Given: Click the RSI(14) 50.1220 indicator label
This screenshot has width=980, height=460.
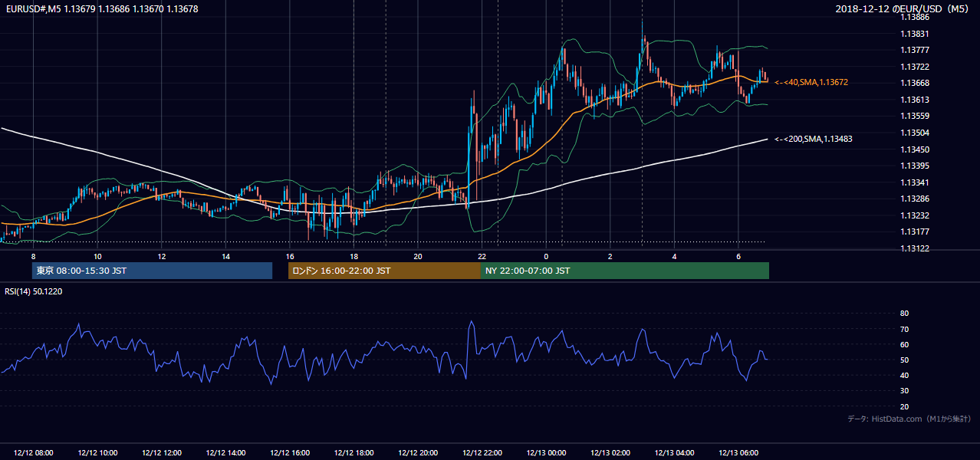Looking at the screenshot, I should pyautogui.click(x=35, y=291).
